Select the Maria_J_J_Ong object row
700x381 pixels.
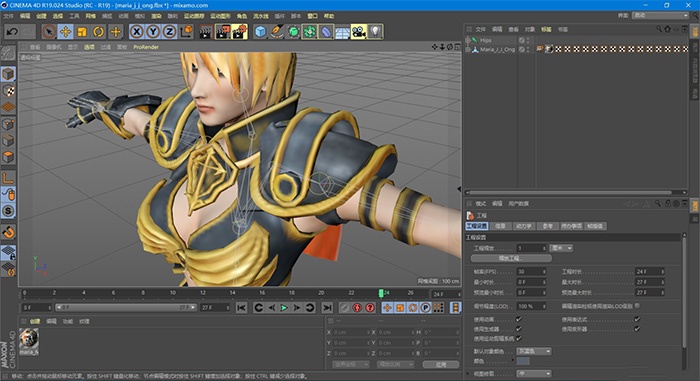[x=496, y=50]
